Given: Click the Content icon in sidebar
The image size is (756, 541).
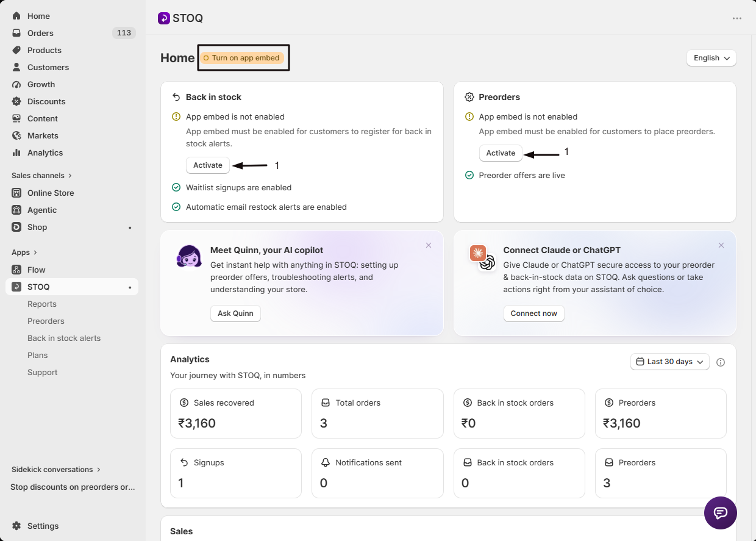Looking at the screenshot, I should 16,118.
